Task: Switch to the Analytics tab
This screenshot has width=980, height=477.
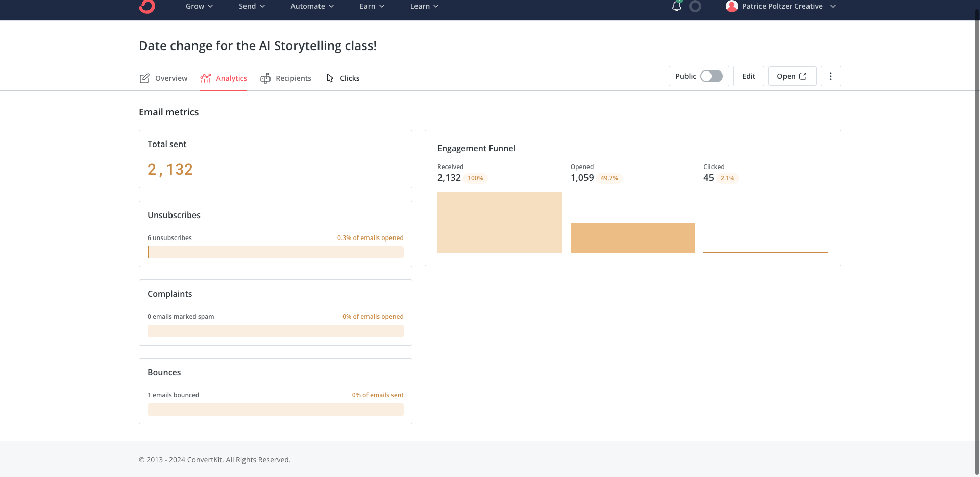Action: [x=224, y=78]
